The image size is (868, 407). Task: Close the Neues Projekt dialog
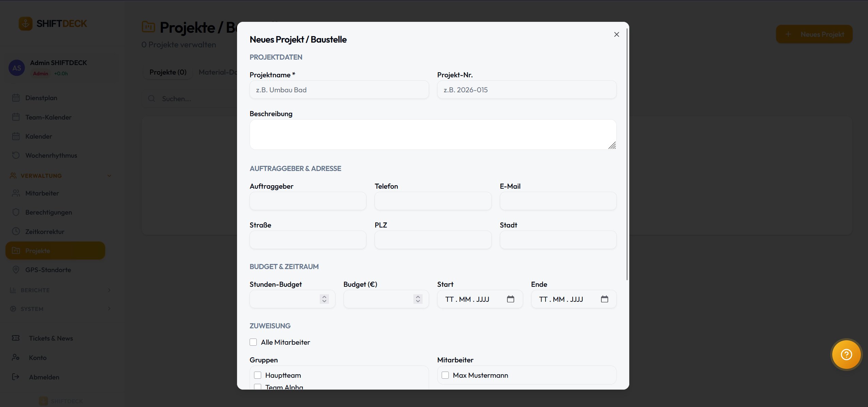(x=616, y=34)
